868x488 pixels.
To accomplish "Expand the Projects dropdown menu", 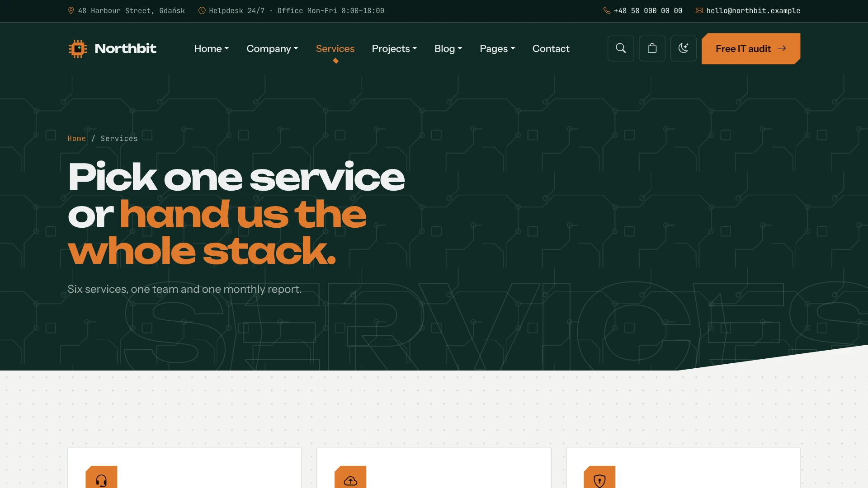I will pyautogui.click(x=394, y=48).
